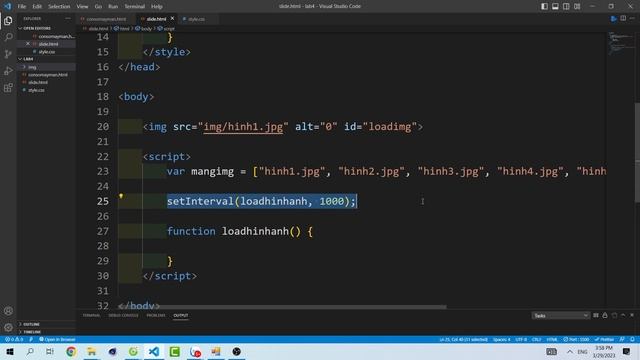Close the bottom output panel
The image size is (640, 360).
click(x=632, y=316)
